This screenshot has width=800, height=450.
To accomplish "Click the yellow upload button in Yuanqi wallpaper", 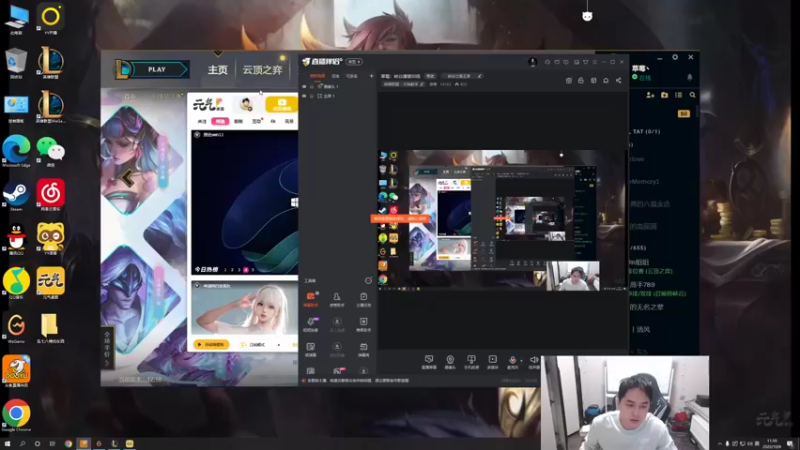I will tap(281, 105).
